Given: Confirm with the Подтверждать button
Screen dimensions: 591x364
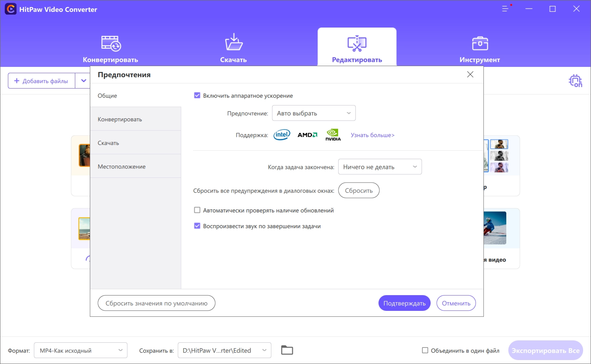Looking at the screenshot, I should coord(404,303).
